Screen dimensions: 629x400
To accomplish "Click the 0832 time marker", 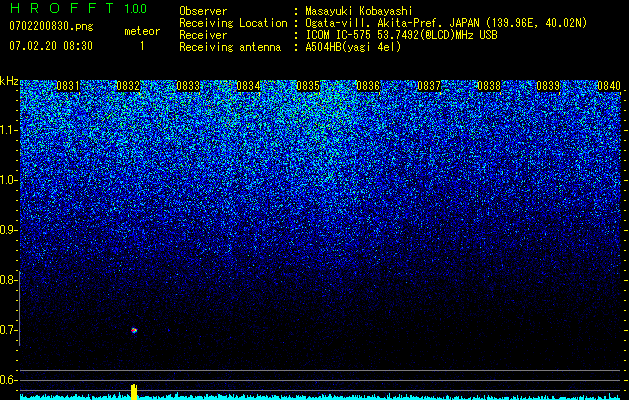I will [x=128, y=86].
